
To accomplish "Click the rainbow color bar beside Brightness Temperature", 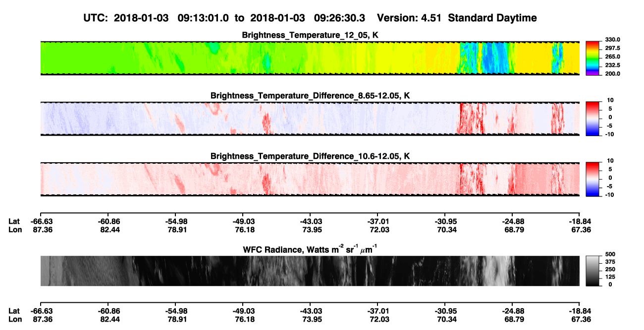I will [592, 58].
